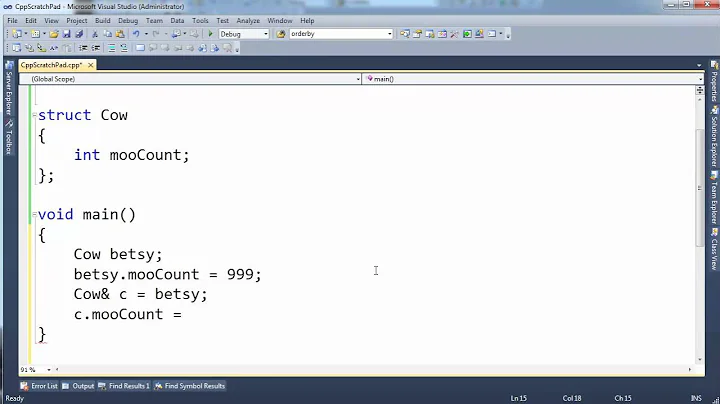Open the Undo history dropdown arrow

coord(146,34)
